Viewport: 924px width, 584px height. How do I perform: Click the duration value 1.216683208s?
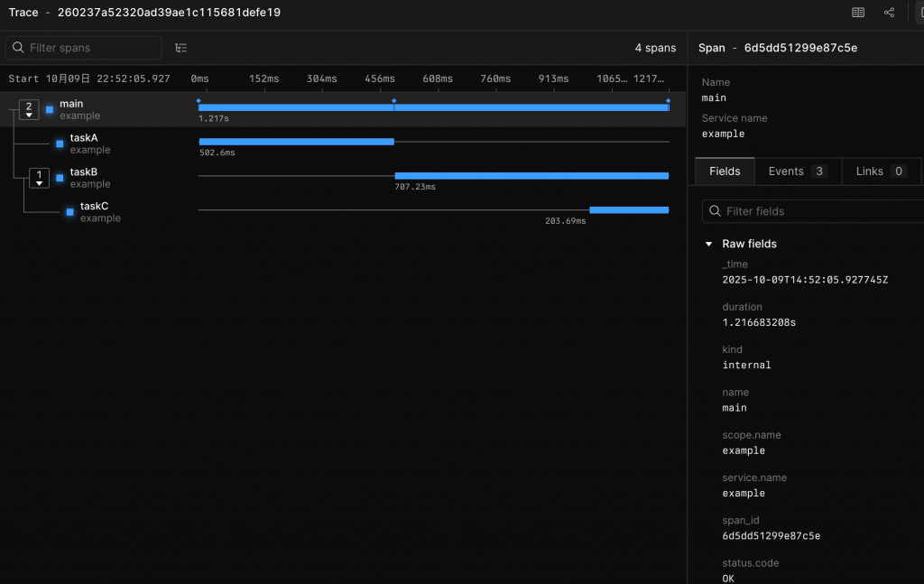[759, 322]
